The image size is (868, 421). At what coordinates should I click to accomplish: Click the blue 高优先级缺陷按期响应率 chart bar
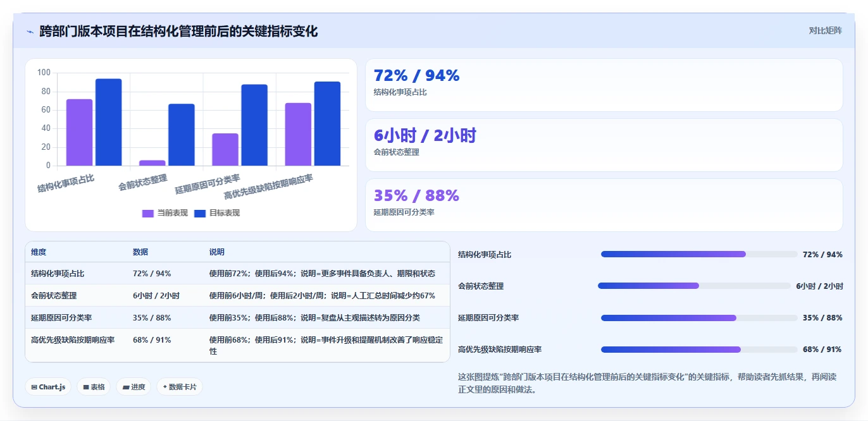[x=327, y=123]
